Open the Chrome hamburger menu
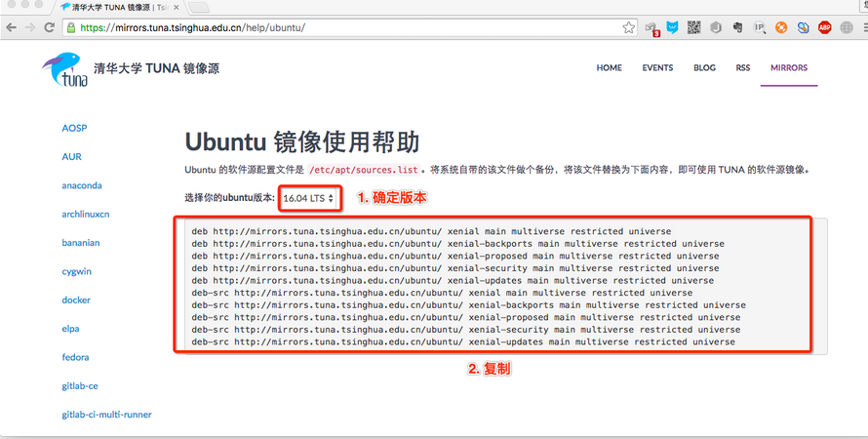This screenshot has width=868, height=439. (864, 27)
